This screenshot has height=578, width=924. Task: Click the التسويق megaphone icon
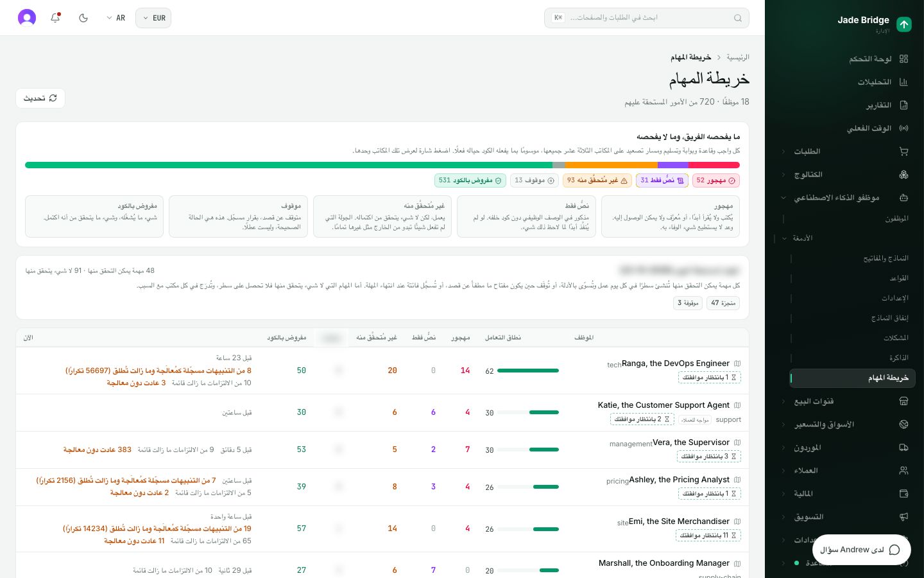click(x=903, y=517)
